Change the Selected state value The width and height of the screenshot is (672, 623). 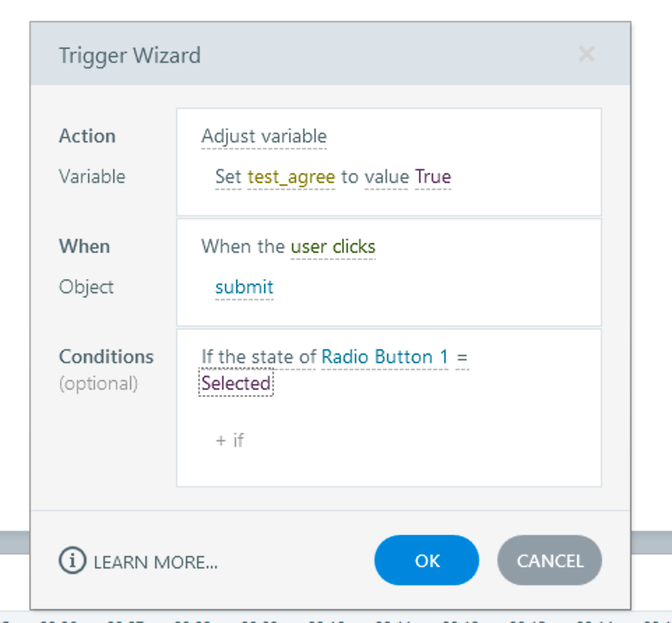coord(236,383)
